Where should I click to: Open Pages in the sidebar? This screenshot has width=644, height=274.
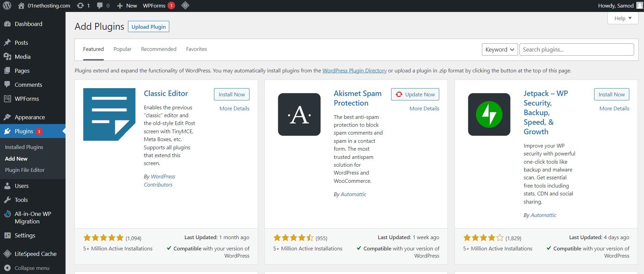pos(33,71)
